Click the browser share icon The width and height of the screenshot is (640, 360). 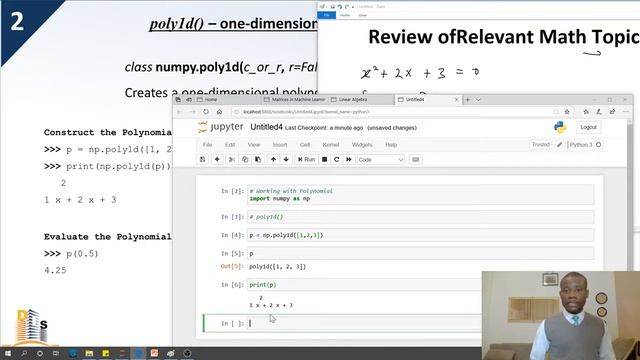point(612,112)
